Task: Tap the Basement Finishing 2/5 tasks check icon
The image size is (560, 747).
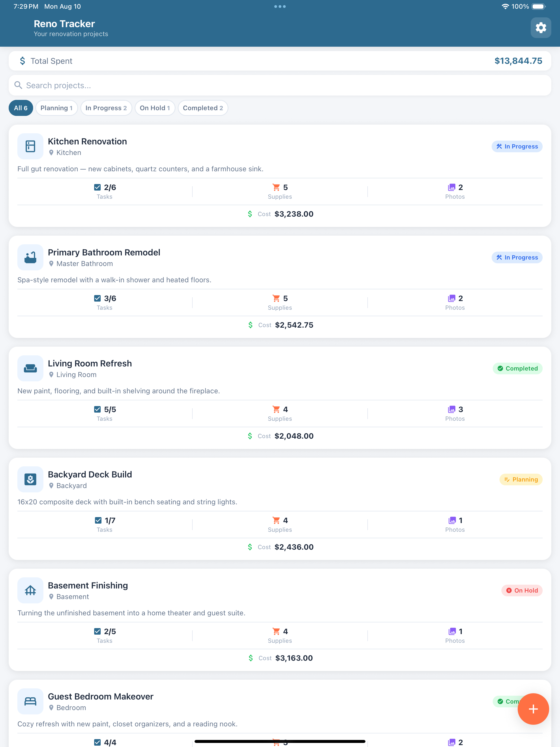Action: click(97, 631)
